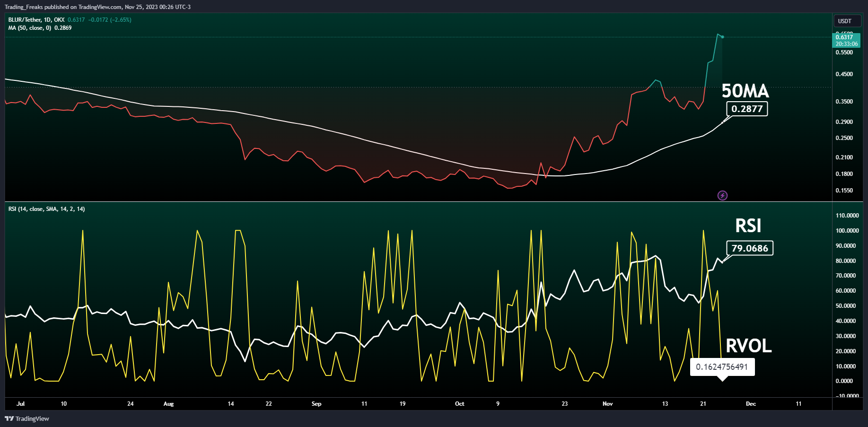Click the RVOL value 0.1624756491 tooltip
Viewport: 868px width, 427px height.
(722, 367)
